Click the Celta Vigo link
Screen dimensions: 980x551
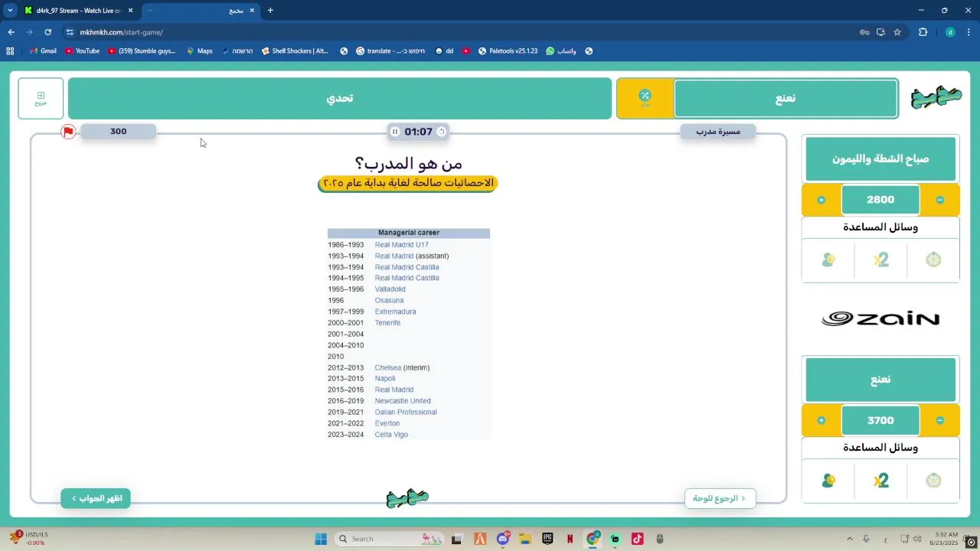point(391,435)
